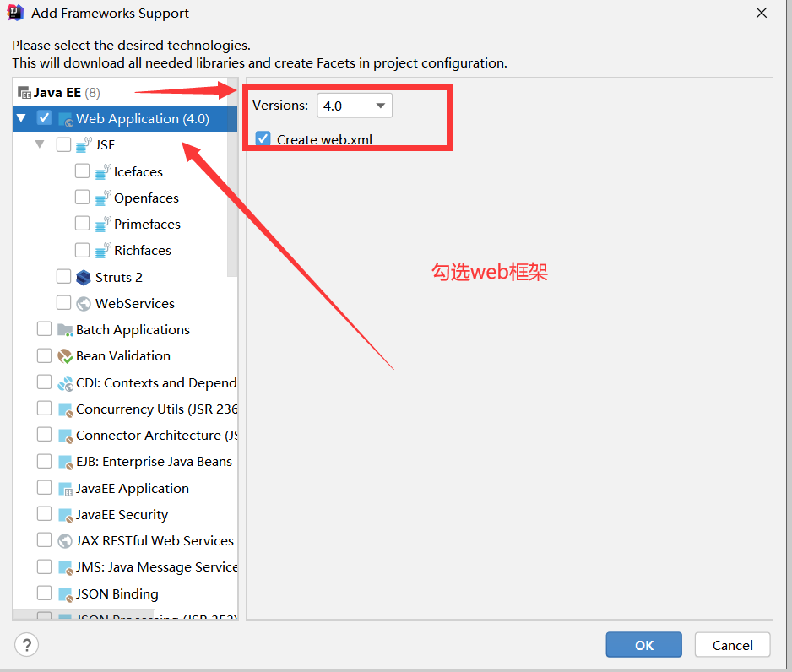Open the Versions 4.0 dropdown

click(x=355, y=106)
